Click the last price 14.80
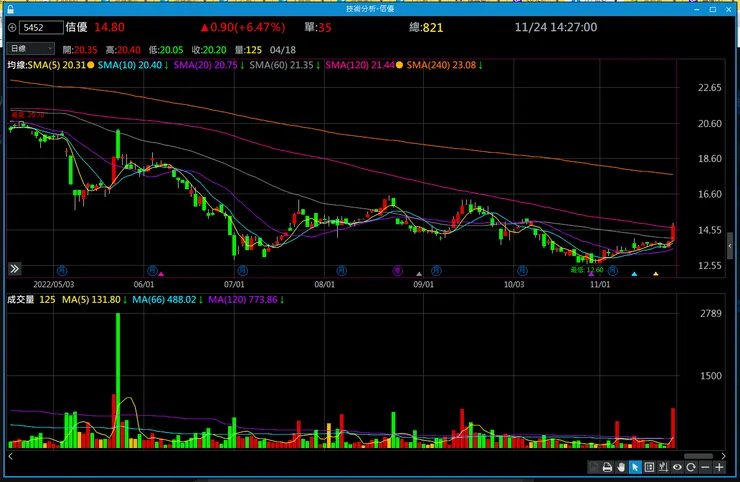This screenshot has height=482, width=740. [x=109, y=27]
